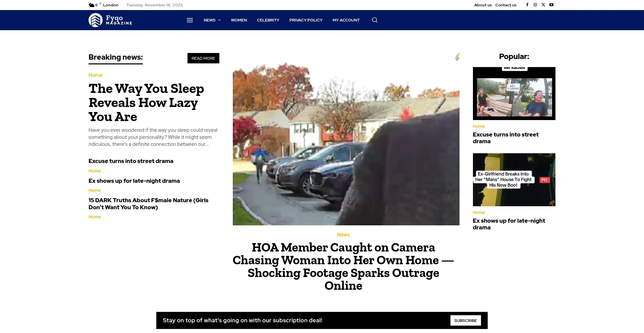Open the 'Excuse turns into street drama' thumbnail
This screenshot has width=644, height=333.
514,94
